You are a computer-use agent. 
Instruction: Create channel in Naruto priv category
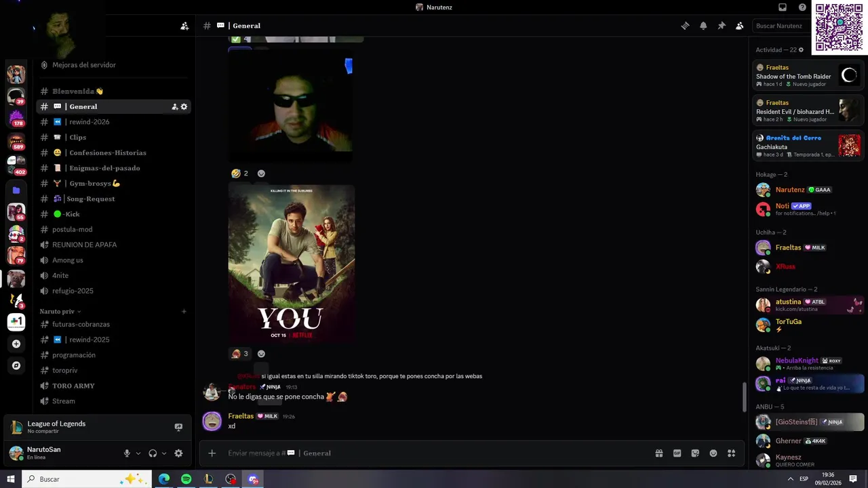coord(184,312)
